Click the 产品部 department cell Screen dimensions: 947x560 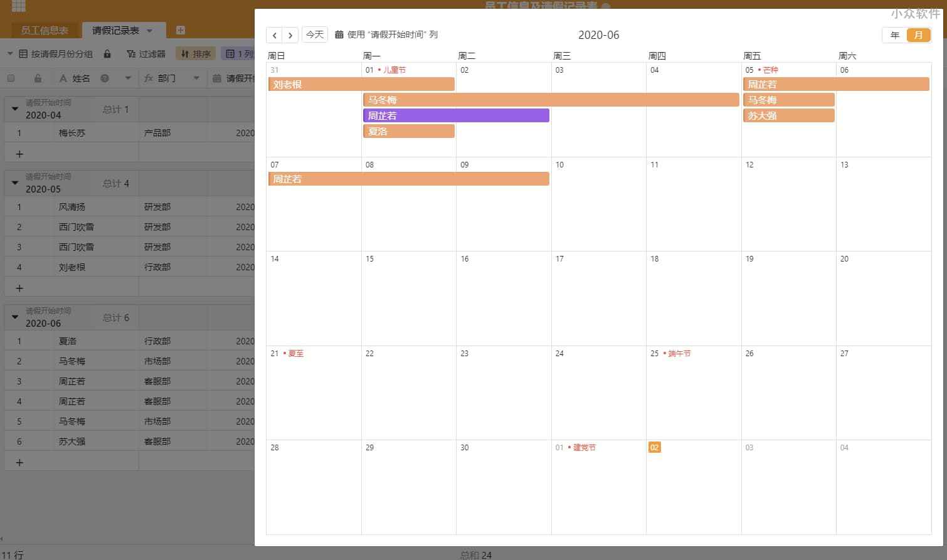point(173,133)
